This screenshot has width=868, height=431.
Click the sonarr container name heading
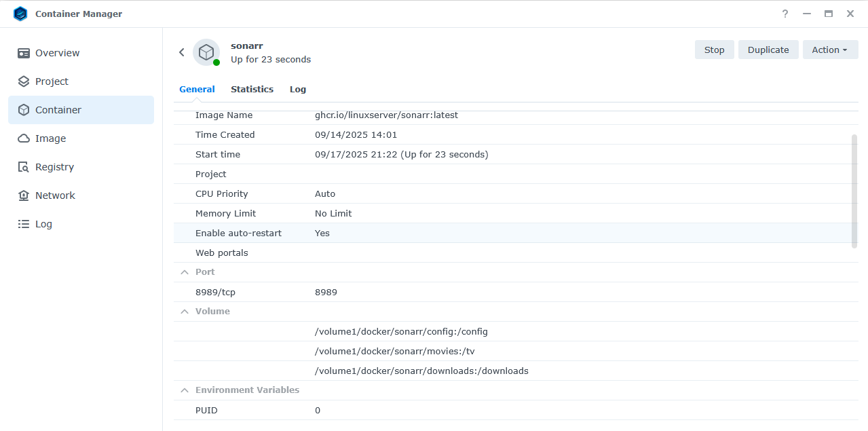tap(247, 46)
